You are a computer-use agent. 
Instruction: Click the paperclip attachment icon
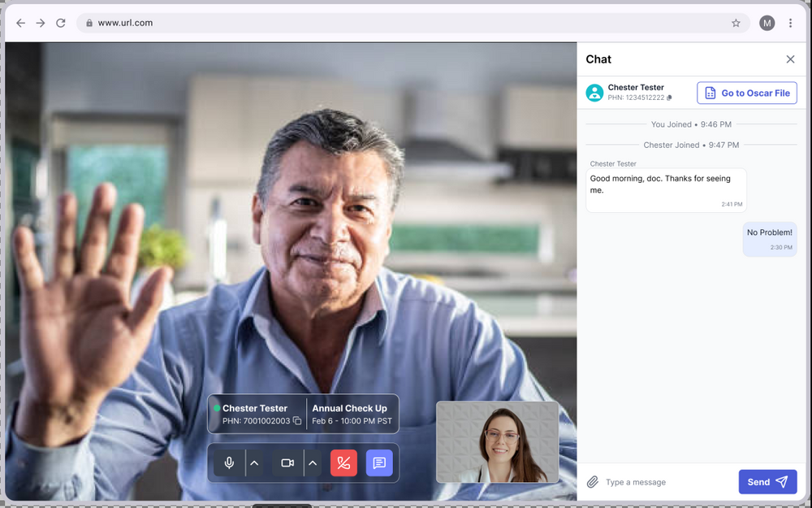[x=594, y=481]
